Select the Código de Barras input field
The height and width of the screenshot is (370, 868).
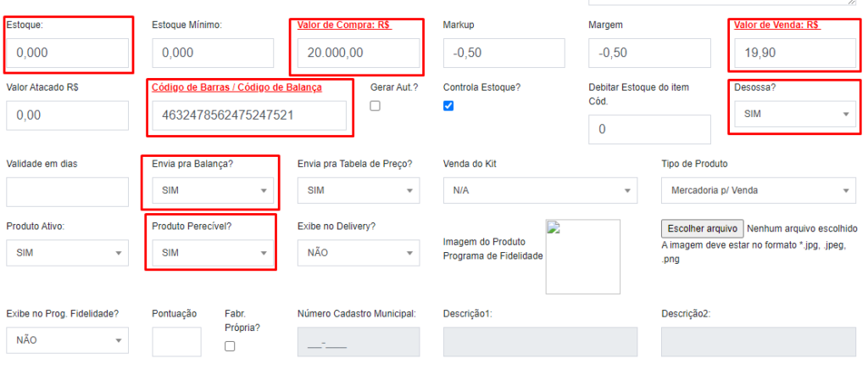(249, 115)
